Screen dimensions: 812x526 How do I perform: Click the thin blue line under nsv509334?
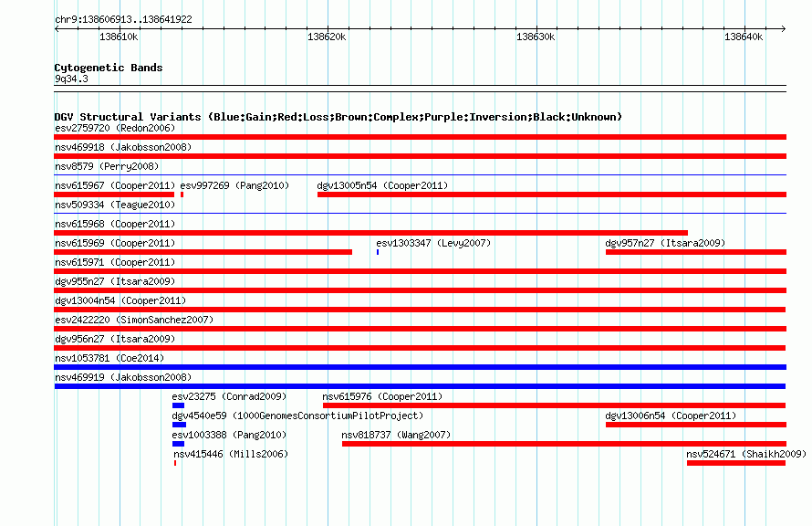(x=420, y=214)
